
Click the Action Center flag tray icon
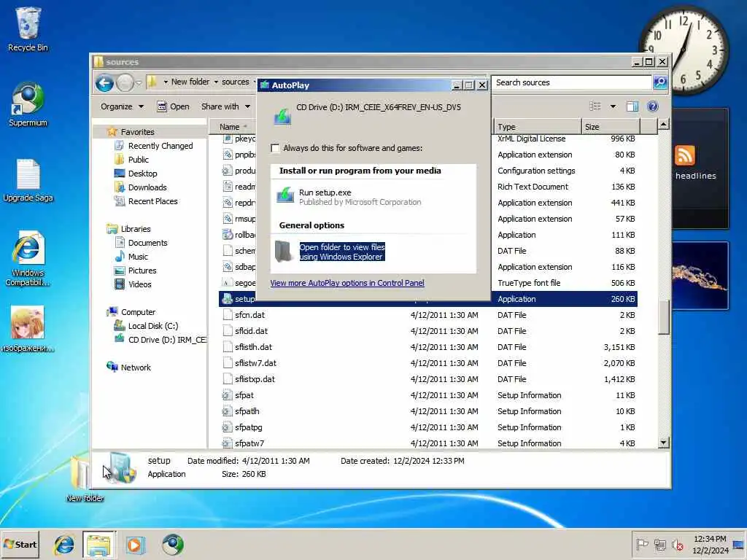click(642, 544)
